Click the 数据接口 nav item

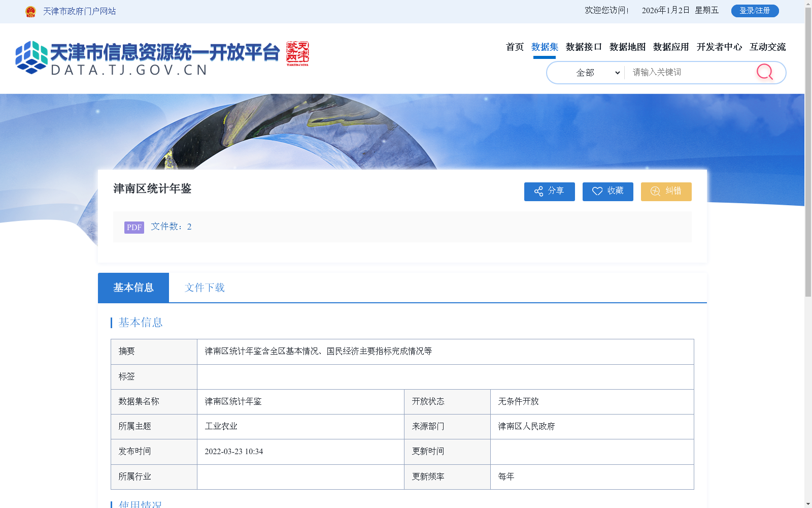583,47
